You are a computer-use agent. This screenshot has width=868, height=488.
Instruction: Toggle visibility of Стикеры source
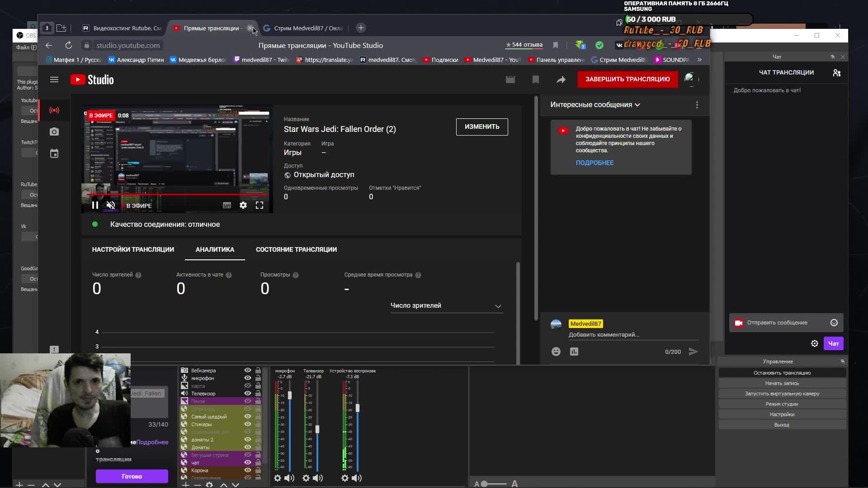pos(248,424)
